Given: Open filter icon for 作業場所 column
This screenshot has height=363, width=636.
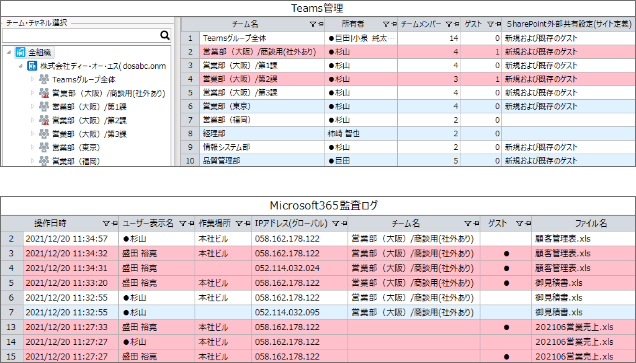Looking at the screenshot, I should click(239, 223).
